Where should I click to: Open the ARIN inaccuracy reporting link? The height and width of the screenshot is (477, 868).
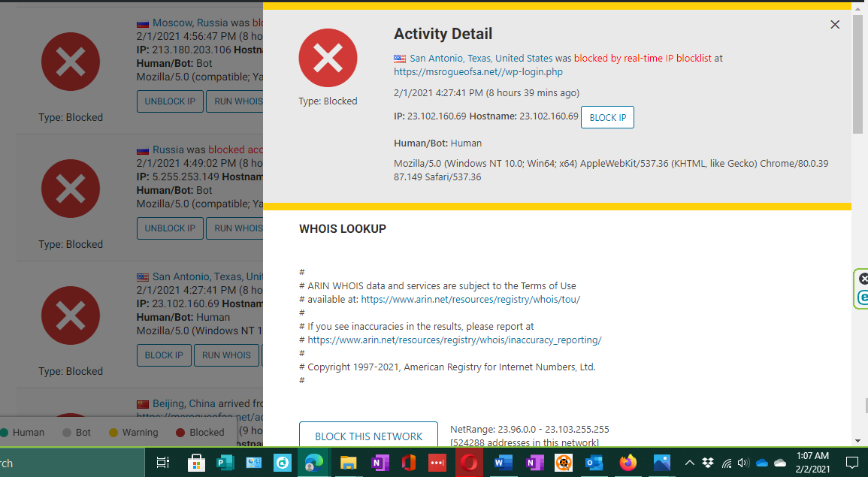pyautogui.click(x=455, y=340)
